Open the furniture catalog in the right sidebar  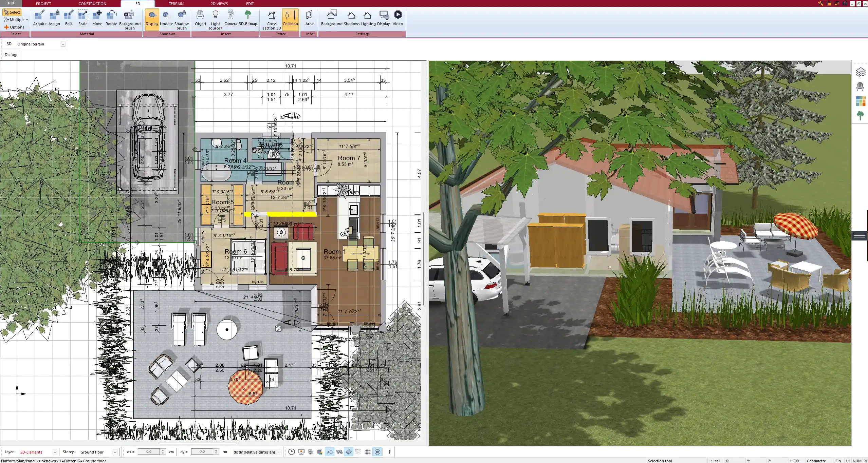861,86
